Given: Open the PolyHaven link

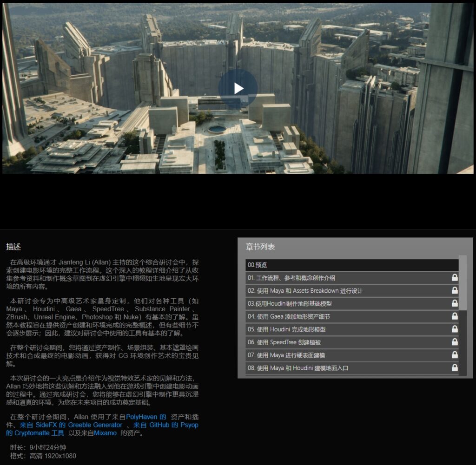Looking at the screenshot, I should point(146,417).
